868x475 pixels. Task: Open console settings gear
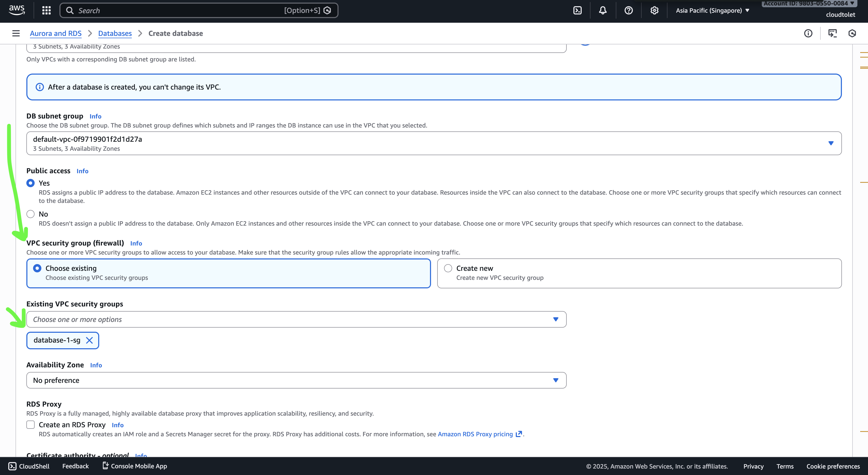(654, 10)
